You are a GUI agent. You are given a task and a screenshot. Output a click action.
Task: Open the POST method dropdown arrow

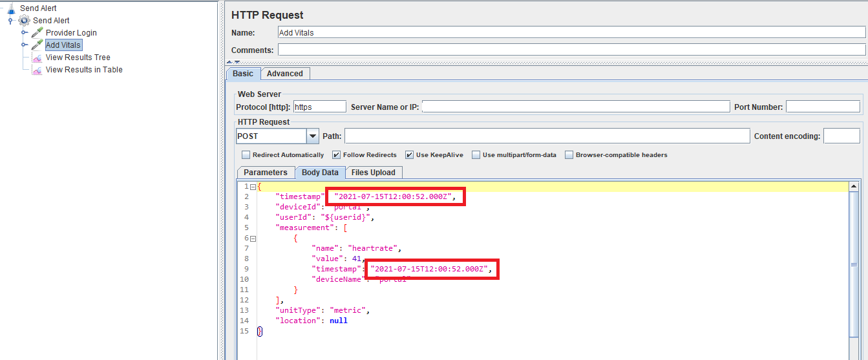(313, 136)
